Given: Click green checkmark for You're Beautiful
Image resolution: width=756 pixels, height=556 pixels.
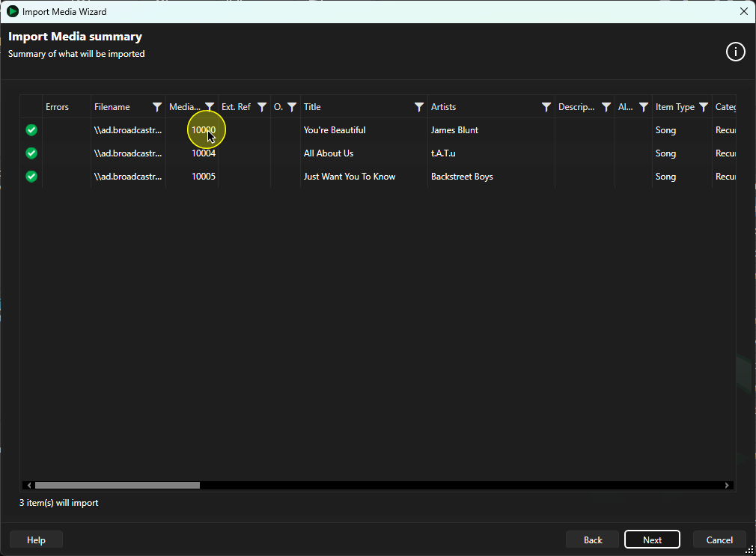Looking at the screenshot, I should (31, 130).
